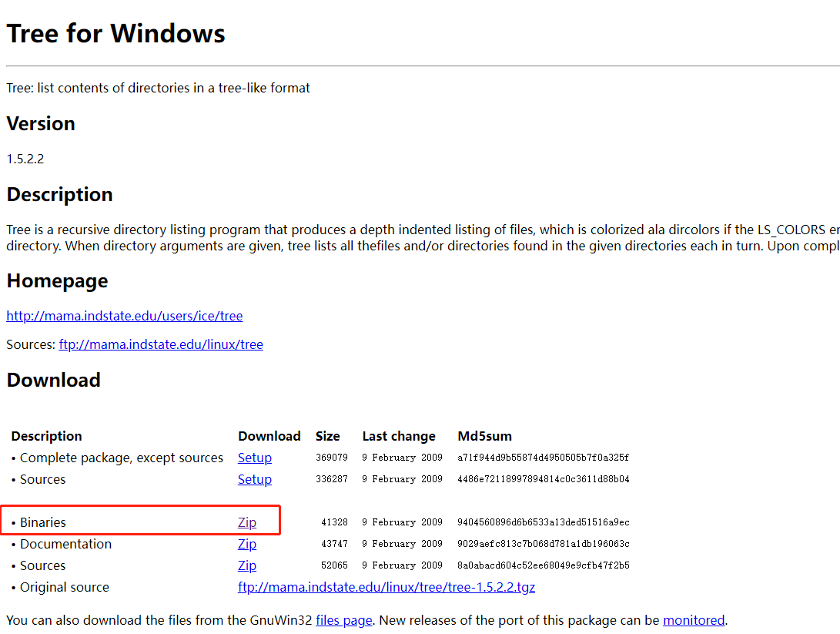Click the Download section heading
This screenshot has width=840, height=634.
point(54,380)
